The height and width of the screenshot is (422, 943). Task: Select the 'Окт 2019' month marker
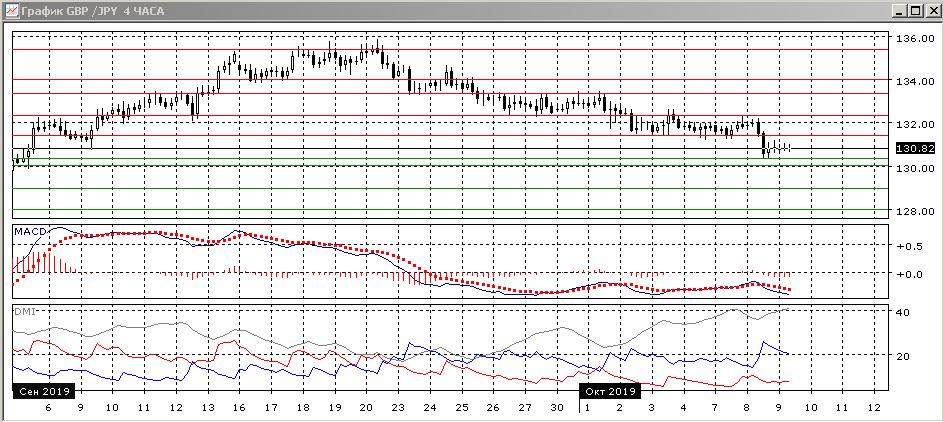[609, 391]
